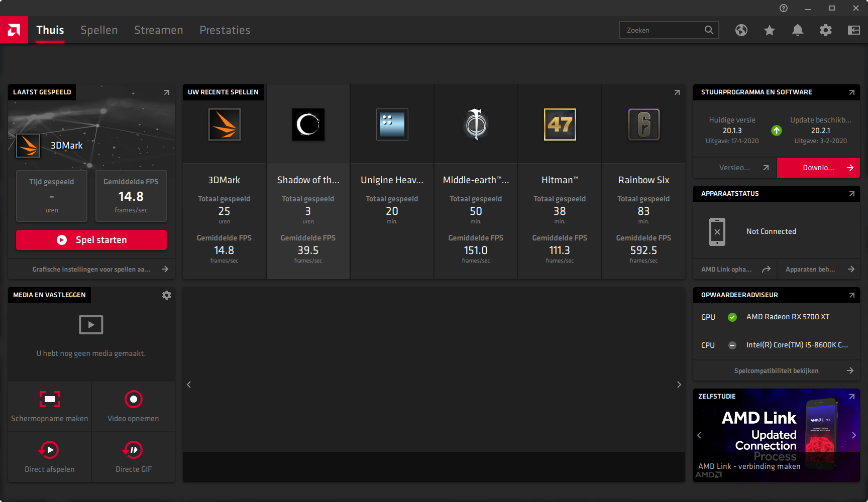Expand Uw Recente Spellen panel arrow
868x502 pixels.
pyautogui.click(x=677, y=92)
